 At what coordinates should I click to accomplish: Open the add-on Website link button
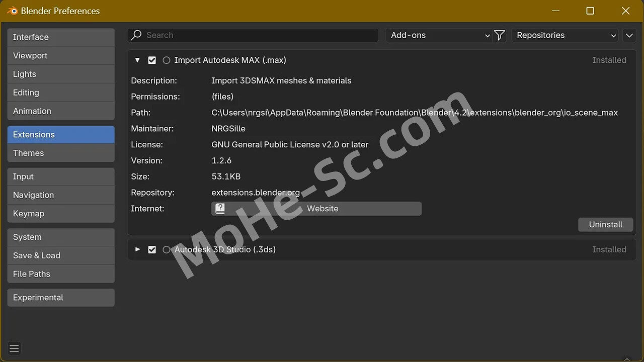[316, 209]
